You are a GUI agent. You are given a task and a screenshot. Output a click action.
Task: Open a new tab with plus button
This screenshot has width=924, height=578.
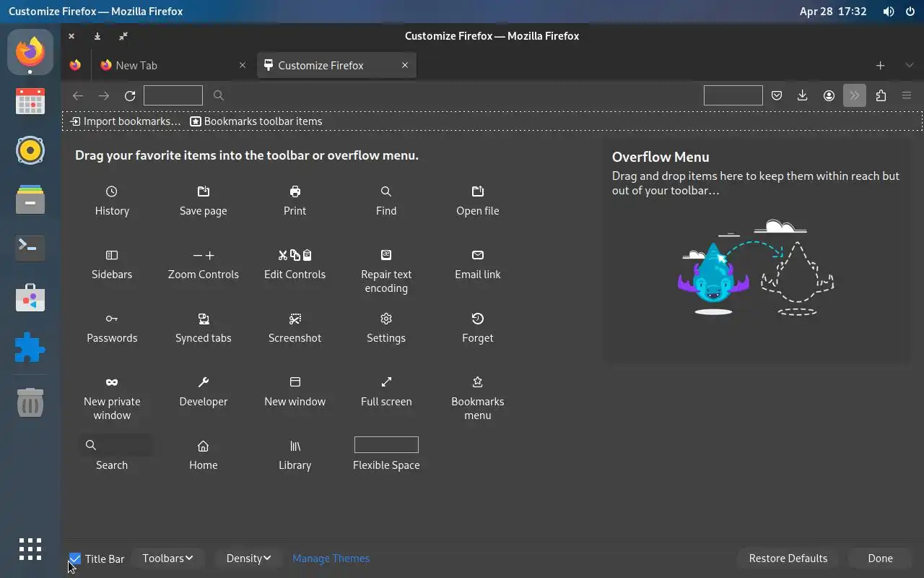coord(880,65)
